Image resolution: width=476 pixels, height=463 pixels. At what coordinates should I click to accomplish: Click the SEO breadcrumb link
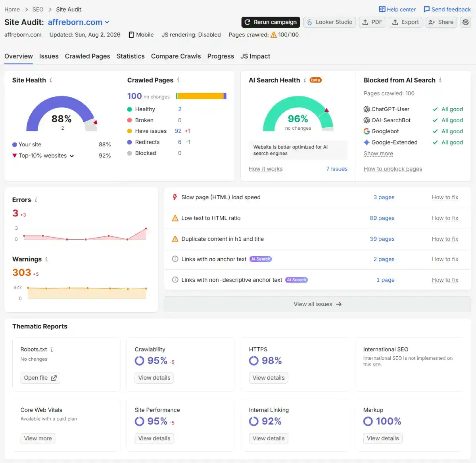(x=38, y=10)
